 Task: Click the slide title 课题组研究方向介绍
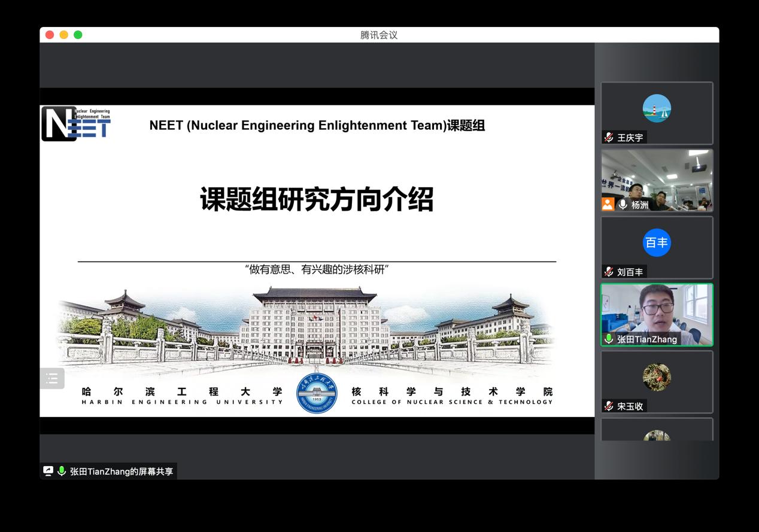coord(317,199)
